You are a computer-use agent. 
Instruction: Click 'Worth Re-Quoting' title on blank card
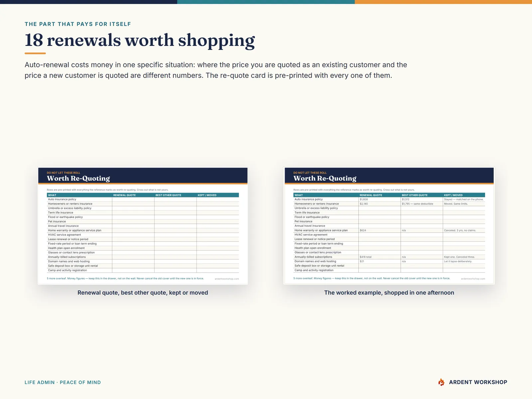(78, 179)
